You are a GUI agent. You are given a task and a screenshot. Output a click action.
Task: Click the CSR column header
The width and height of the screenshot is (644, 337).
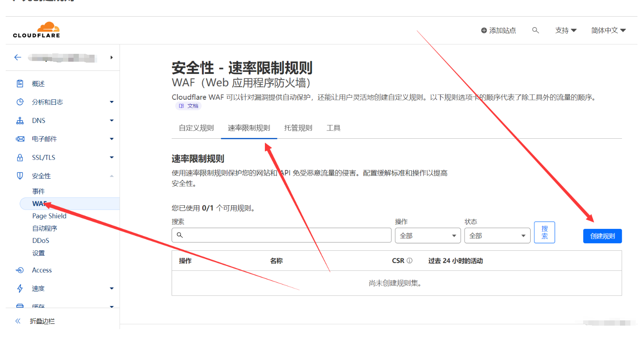pyautogui.click(x=398, y=260)
